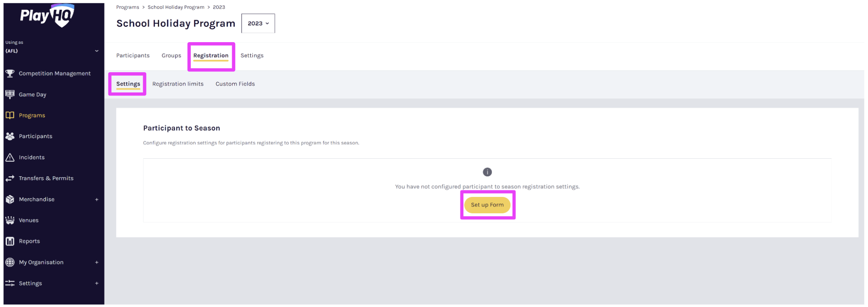Expand the sidebar Settings section
The height and width of the screenshot is (307, 868).
[x=96, y=283]
